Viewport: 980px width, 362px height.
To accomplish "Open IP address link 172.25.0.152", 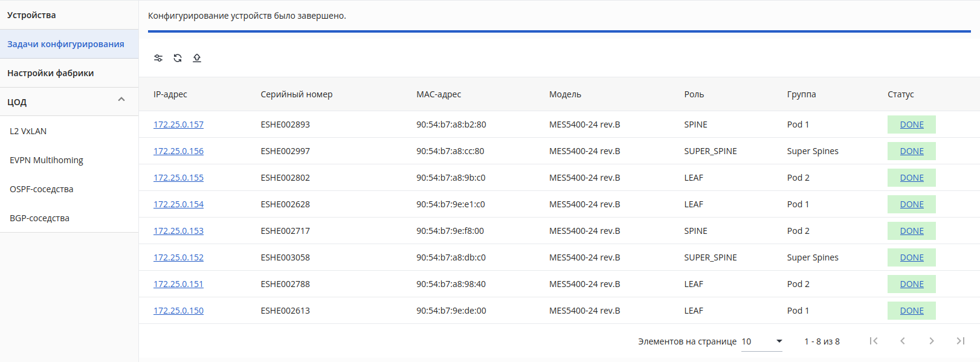I will click(178, 257).
